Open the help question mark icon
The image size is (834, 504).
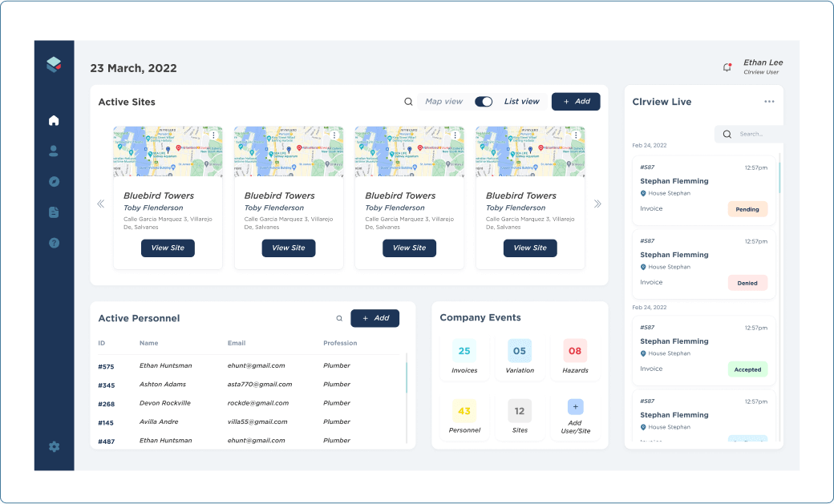54,243
